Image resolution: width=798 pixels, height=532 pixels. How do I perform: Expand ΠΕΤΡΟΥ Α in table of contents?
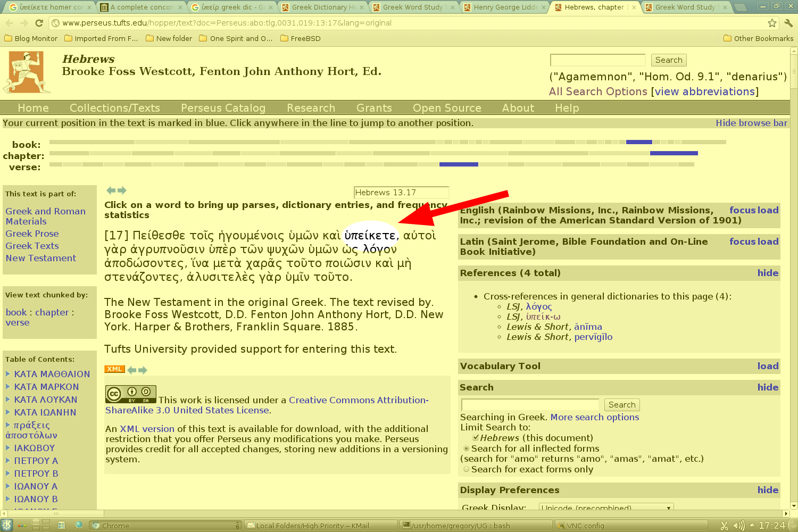[x=8, y=460]
